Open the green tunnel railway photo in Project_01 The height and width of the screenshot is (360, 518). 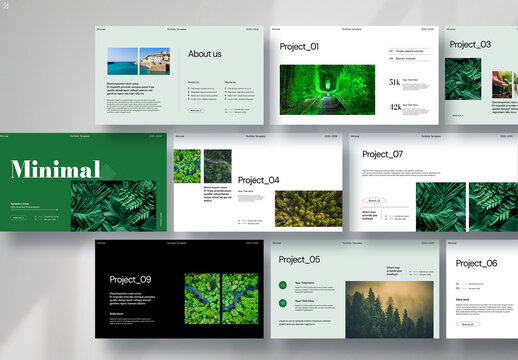tap(327, 90)
